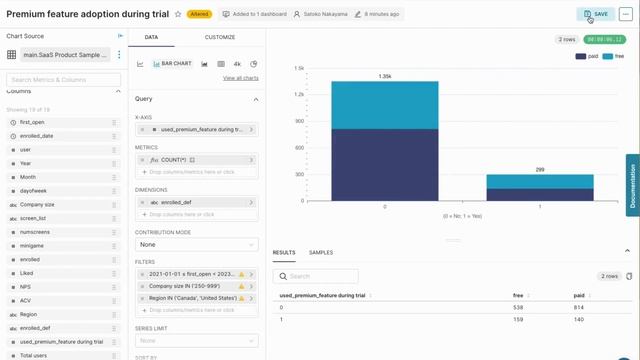The width and height of the screenshot is (640, 360).
Task: Collapse the Columns section
Action: tap(118, 91)
